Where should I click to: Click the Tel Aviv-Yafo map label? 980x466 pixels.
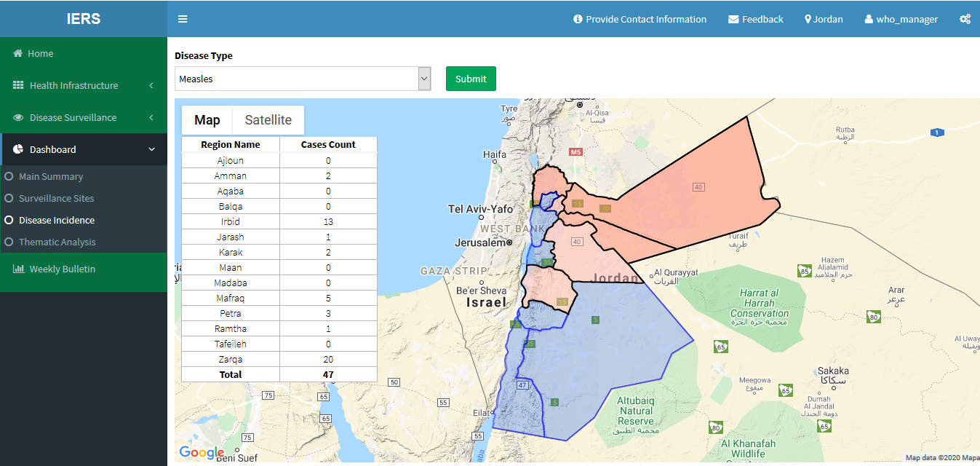[481, 209]
